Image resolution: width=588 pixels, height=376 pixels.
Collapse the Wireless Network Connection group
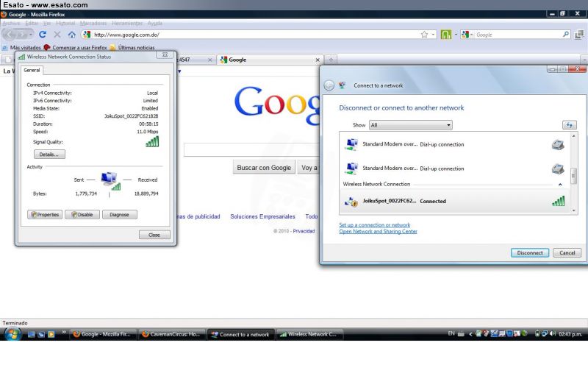[560, 184]
